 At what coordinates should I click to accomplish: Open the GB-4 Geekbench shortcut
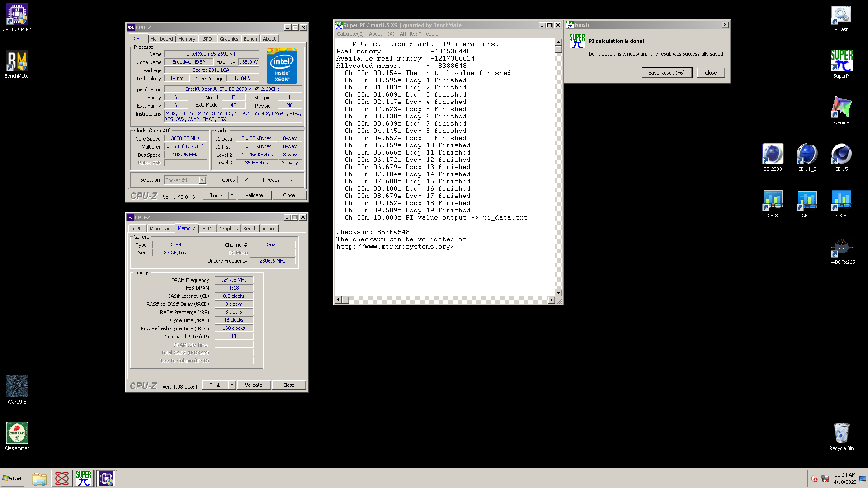tap(807, 204)
